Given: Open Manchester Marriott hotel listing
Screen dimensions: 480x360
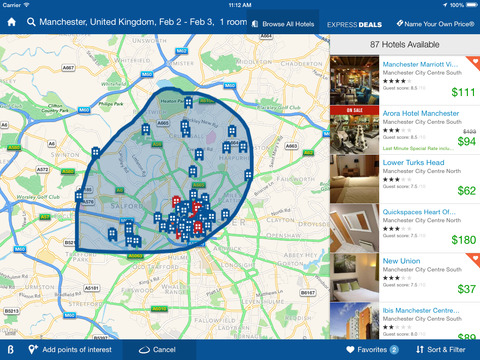Looking at the screenshot, I should point(405,80).
